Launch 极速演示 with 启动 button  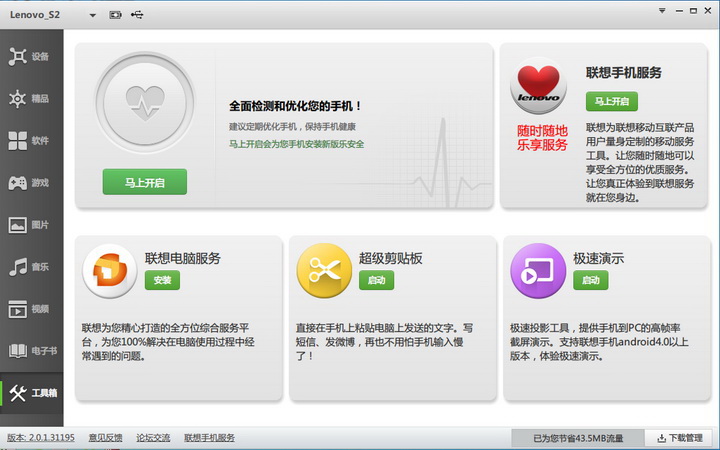(591, 280)
